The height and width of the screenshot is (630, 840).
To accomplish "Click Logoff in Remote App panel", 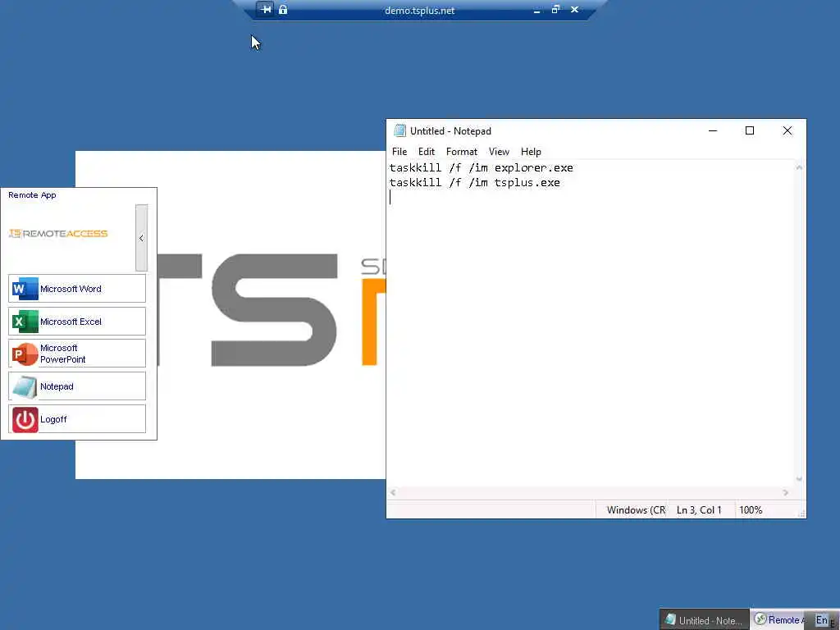I will click(76, 419).
